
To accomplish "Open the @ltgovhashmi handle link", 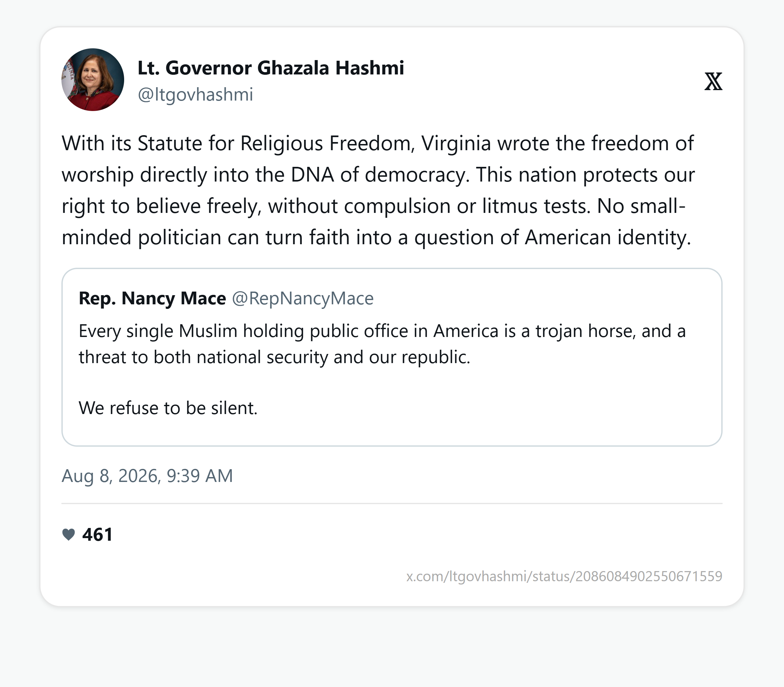I will (195, 94).
